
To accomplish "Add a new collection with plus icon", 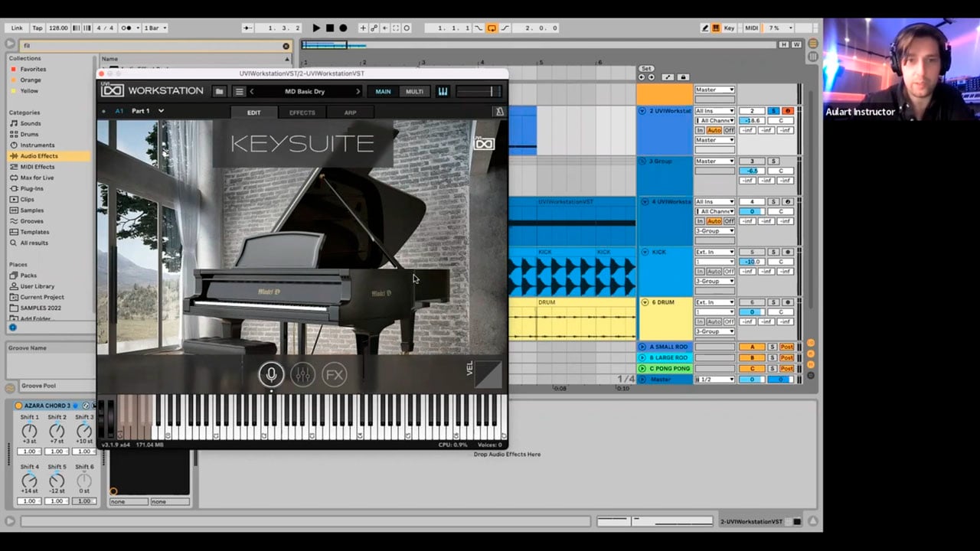I will click(12, 328).
